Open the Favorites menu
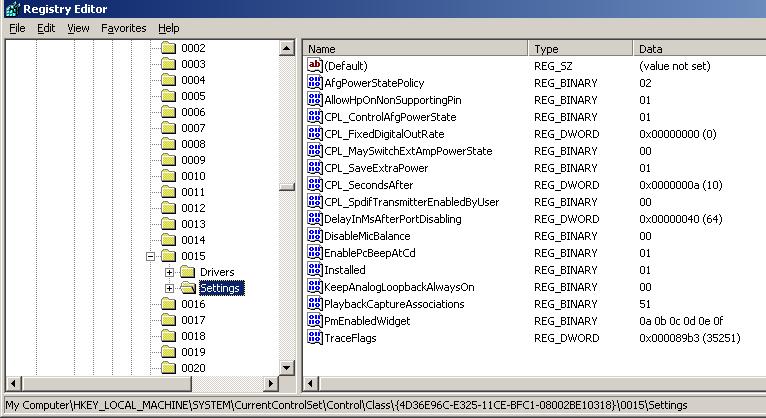Screen dimensions: 766x418 [x=124, y=28]
